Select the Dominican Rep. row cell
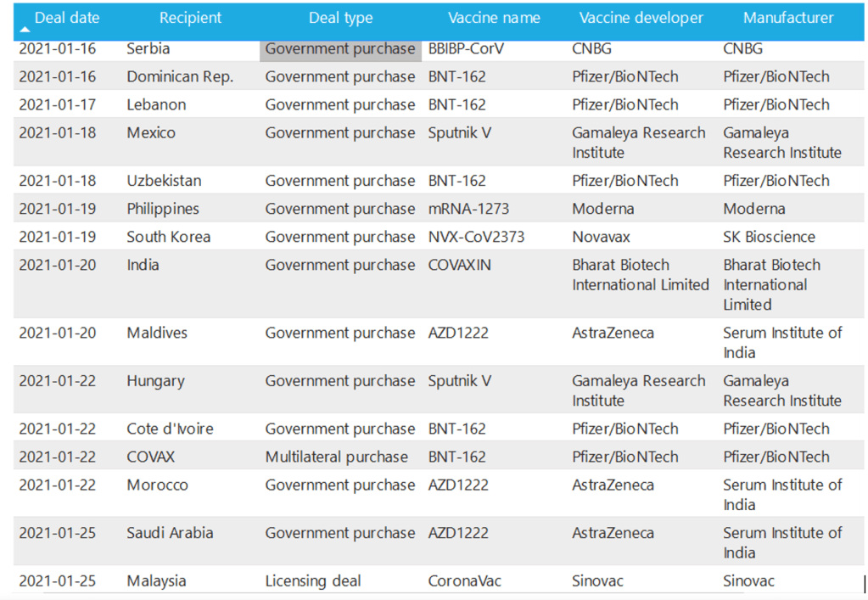Viewport: 868px width, 600px height. (x=180, y=76)
